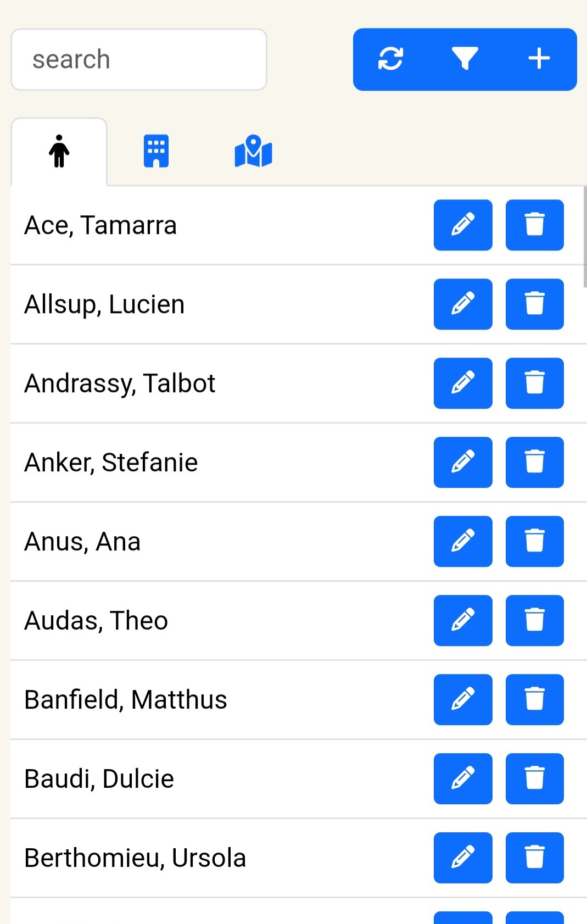Switch to the persons tab
This screenshot has width=587, height=924.
click(x=59, y=151)
